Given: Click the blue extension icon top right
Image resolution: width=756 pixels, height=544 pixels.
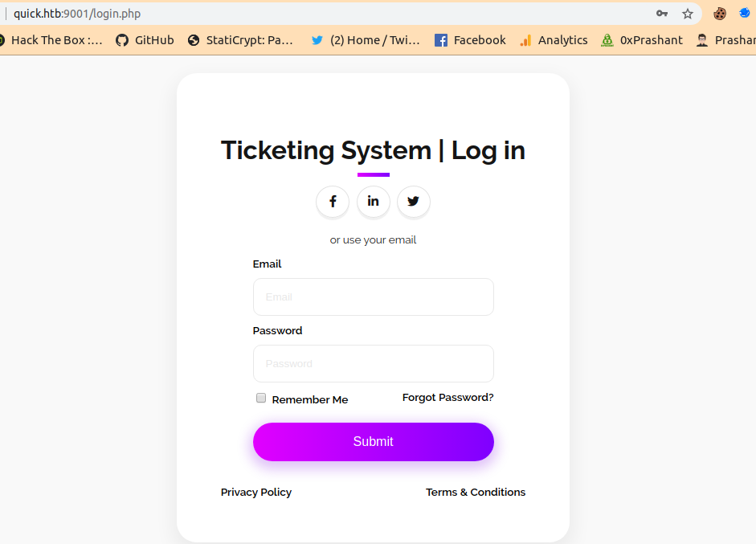Looking at the screenshot, I should point(743,13).
